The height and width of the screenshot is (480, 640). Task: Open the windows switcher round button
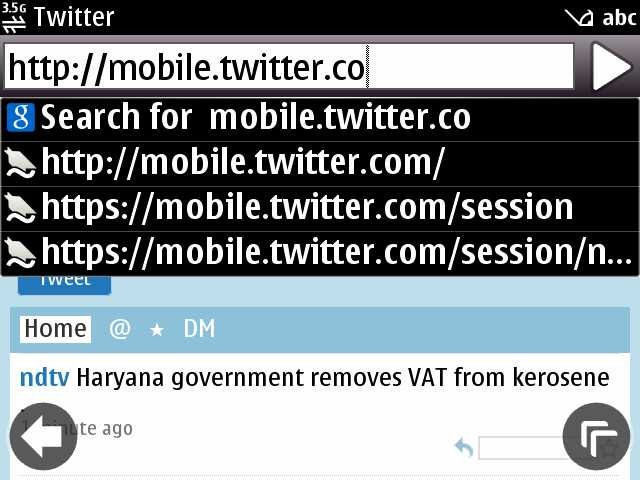pos(596,436)
